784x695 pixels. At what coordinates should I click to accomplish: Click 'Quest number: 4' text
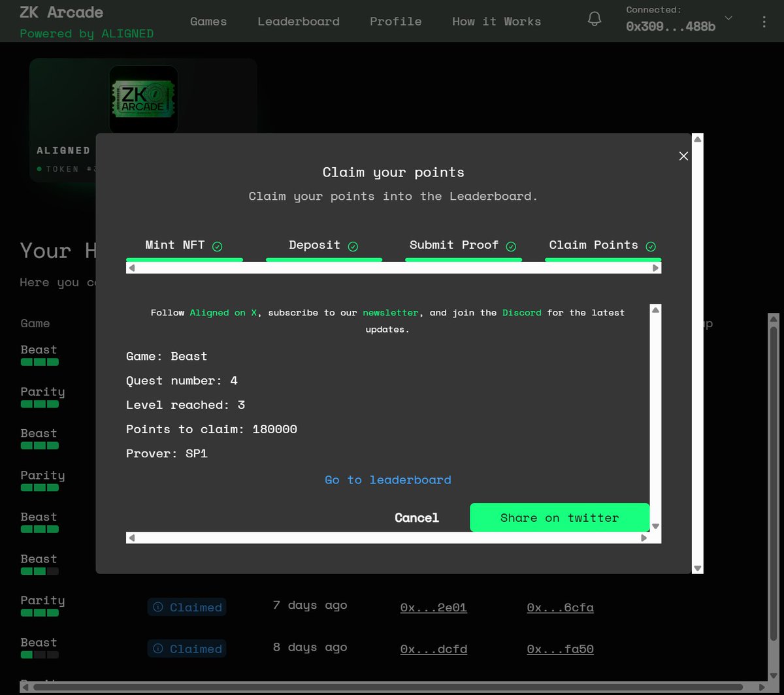182,381
